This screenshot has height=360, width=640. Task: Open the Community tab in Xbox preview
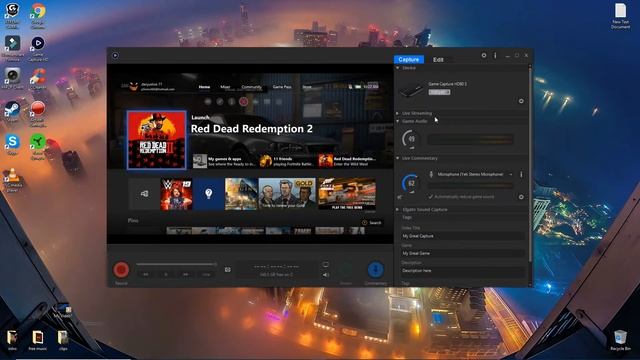pyautogui.click(x=251, y=87)
